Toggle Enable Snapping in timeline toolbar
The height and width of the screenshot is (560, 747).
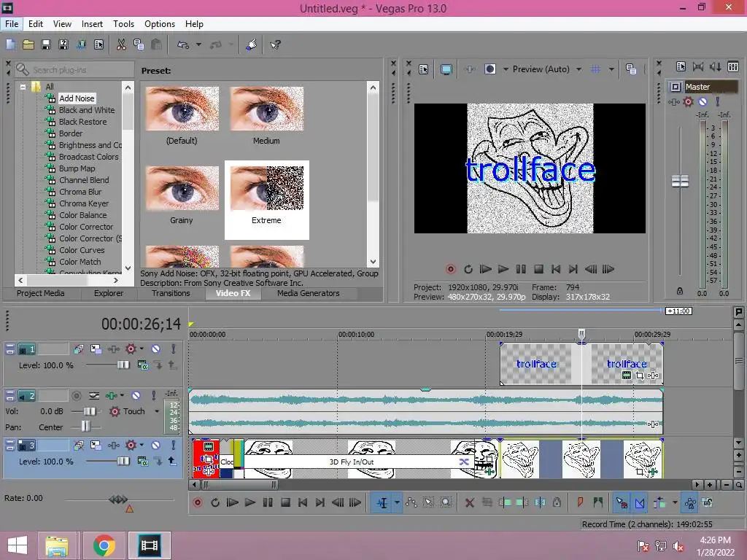tap(622, 502)
